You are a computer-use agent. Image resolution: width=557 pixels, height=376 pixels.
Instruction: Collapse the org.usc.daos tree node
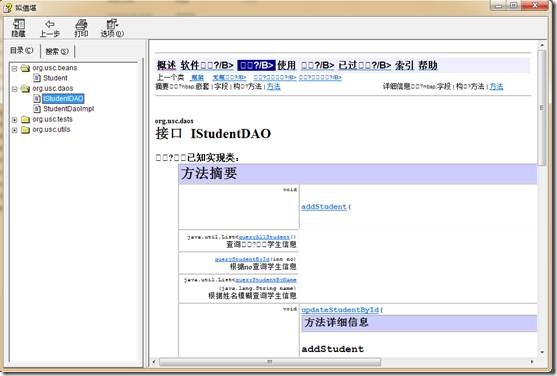pos(14,89)
